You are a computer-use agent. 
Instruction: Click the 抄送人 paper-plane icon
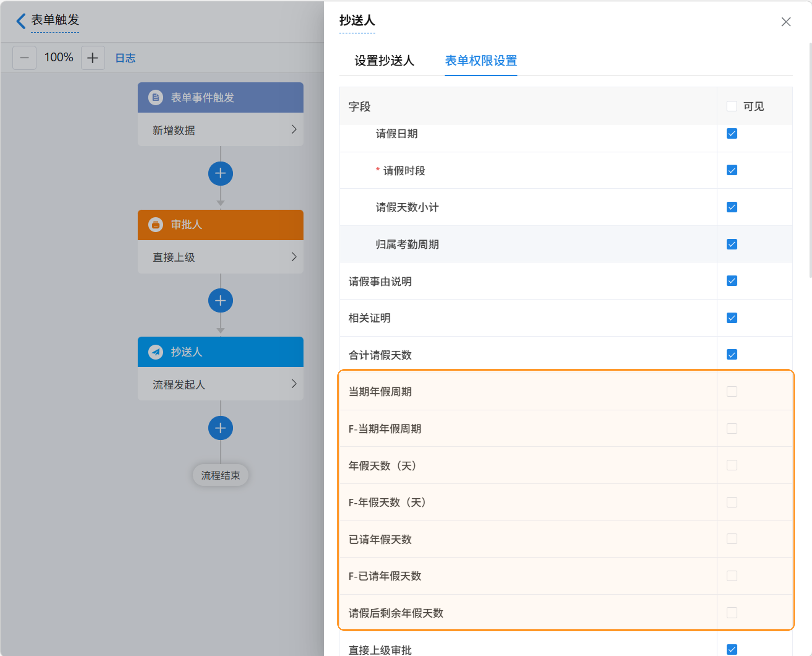click(x=156, y=352)
